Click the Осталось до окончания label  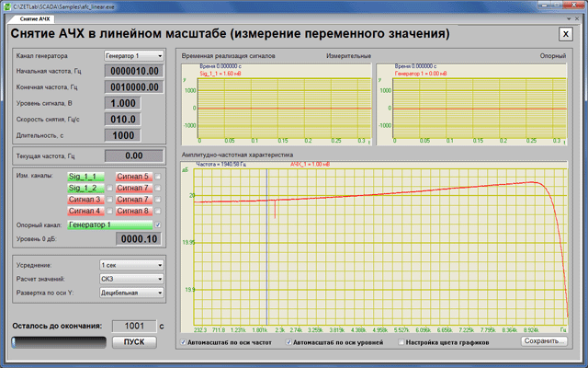click(x=57, y=326)
